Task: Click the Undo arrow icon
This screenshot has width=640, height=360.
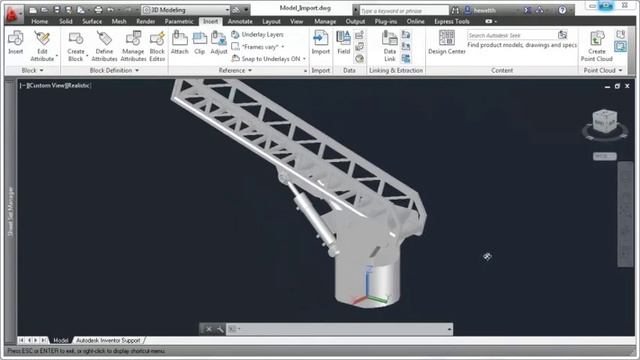Action: tap(110, 10)
